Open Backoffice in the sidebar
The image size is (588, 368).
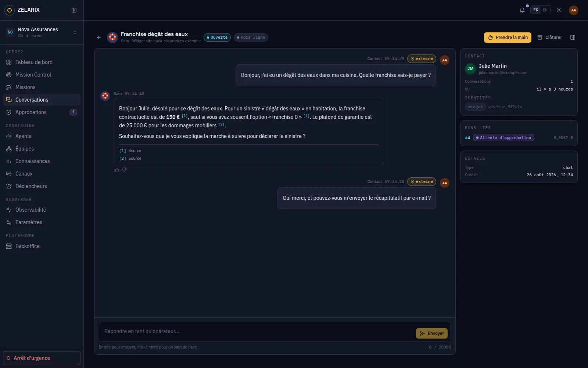click(42, 246)
